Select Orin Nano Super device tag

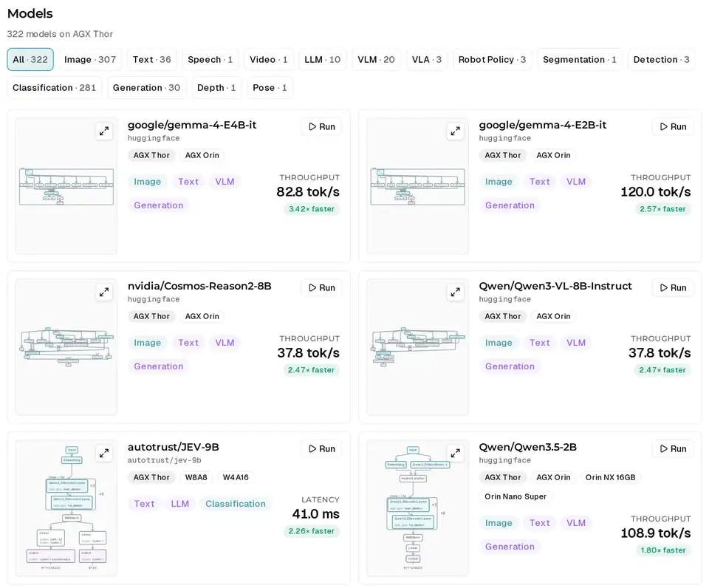tap(516, 496)
